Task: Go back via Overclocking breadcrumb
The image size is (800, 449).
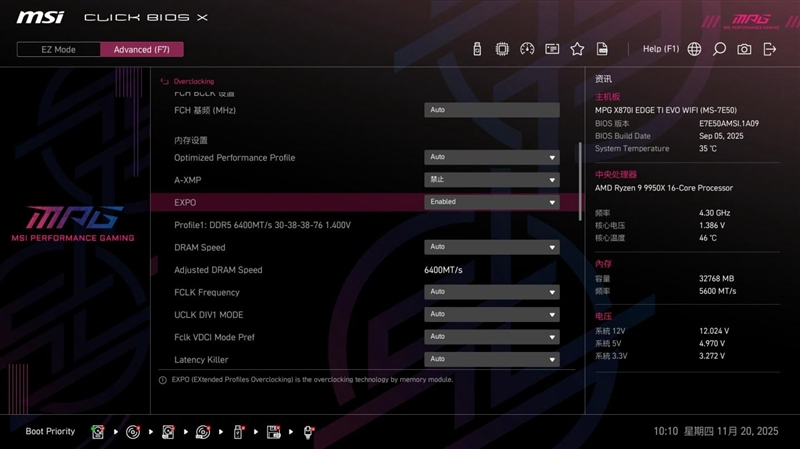Action: tap(194, 81)
